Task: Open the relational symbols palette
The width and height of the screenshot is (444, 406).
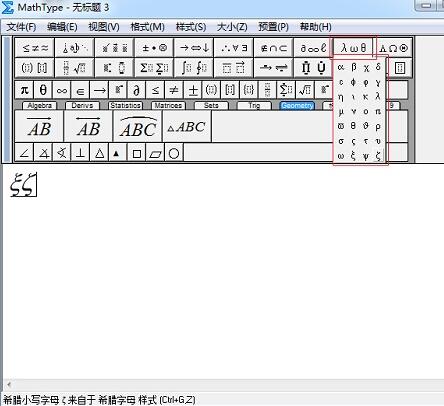Action: (35, 48)
